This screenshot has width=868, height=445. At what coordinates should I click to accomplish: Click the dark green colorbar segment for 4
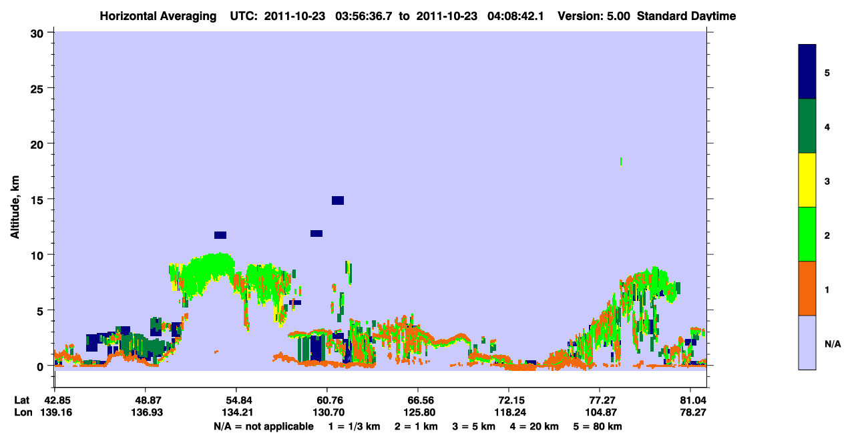807,126
